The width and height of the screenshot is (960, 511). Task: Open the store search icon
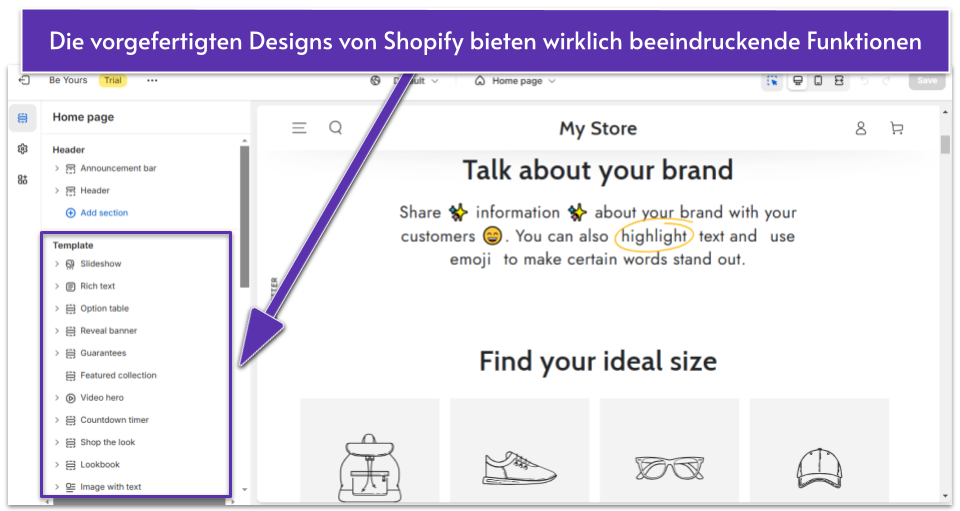coord(336,128)
